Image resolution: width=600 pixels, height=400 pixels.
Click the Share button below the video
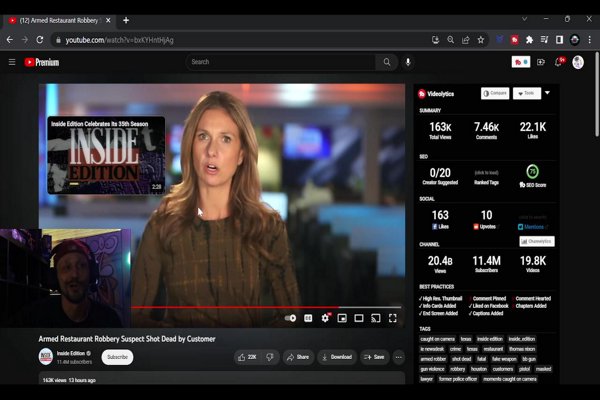coord(298,357)
